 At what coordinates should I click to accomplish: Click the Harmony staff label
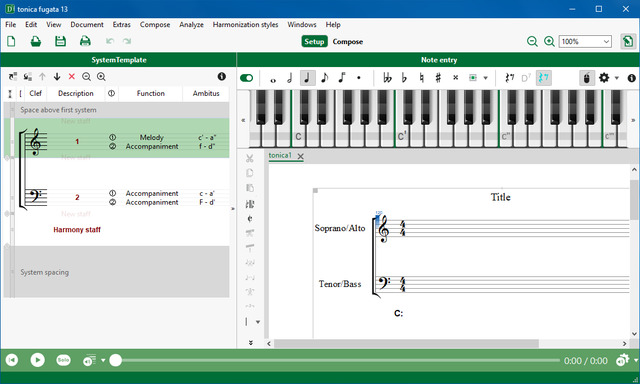pos(77,230)
